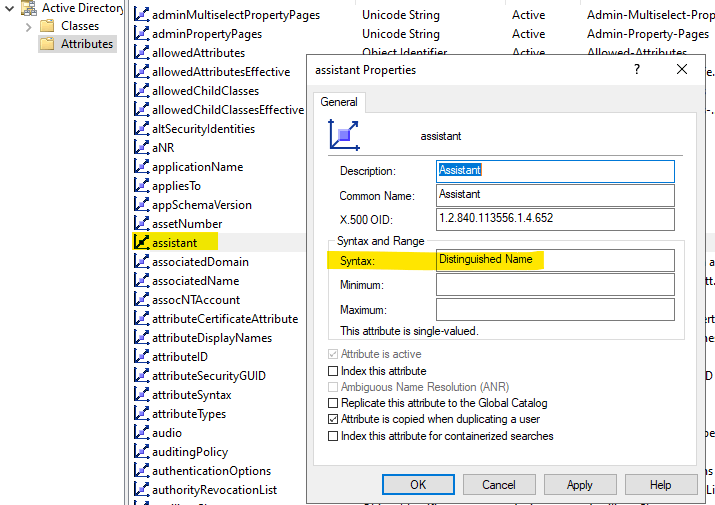This screenshot has width=715, height=505.
Task: Click the help question mark in dialog title
Action: pos(637,69)
